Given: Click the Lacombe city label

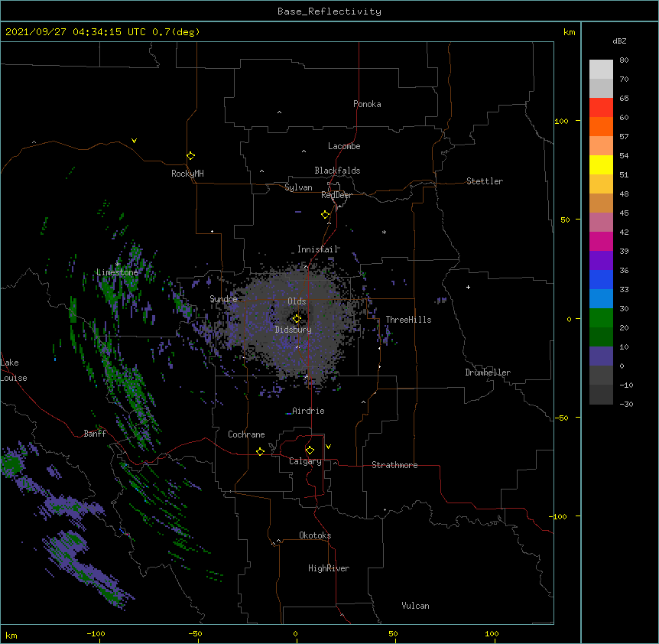Looking at the screenshot, I should pyautogui.click(x=344, y=146).
